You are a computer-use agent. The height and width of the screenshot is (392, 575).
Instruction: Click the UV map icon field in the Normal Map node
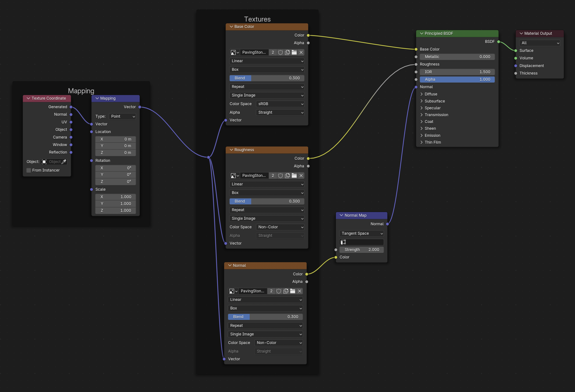(361, 242)
